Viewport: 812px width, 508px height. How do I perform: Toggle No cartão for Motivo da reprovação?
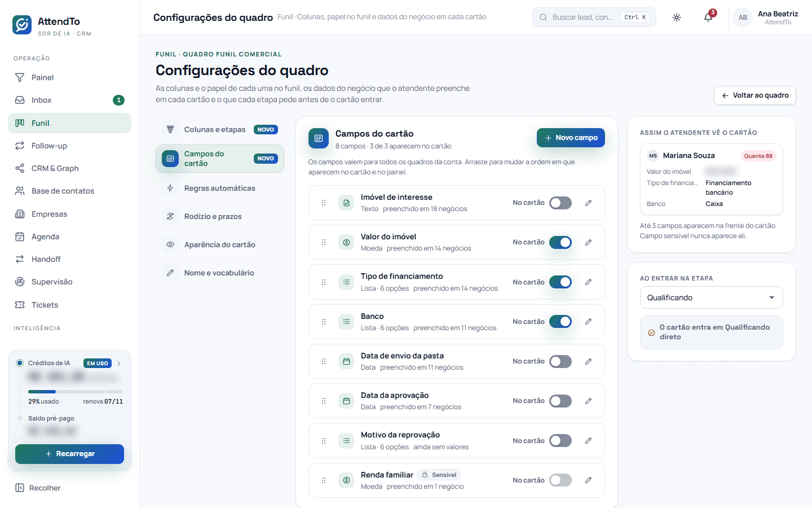coord(561,441)
